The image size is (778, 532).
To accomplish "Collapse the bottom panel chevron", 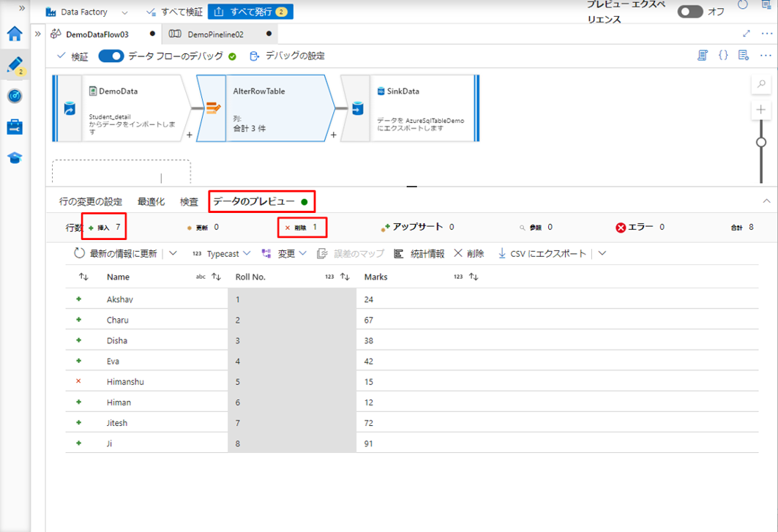I will click(x=766, y=201).
